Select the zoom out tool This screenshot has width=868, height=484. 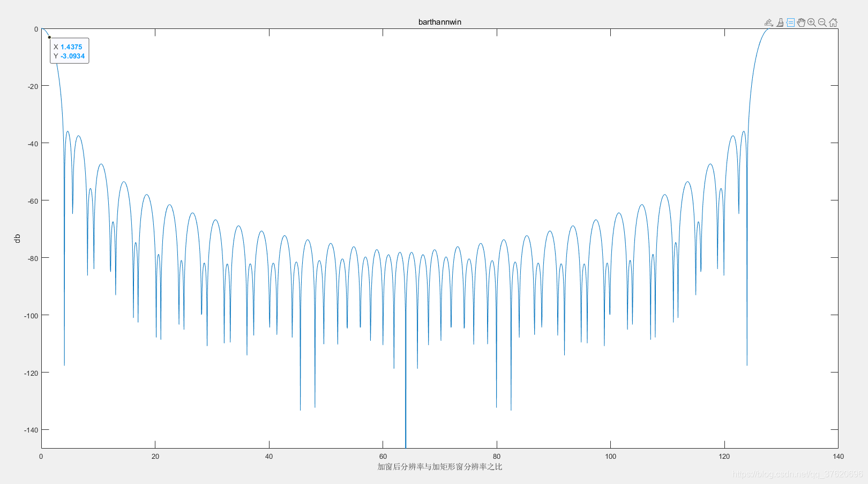coord(822,23)
